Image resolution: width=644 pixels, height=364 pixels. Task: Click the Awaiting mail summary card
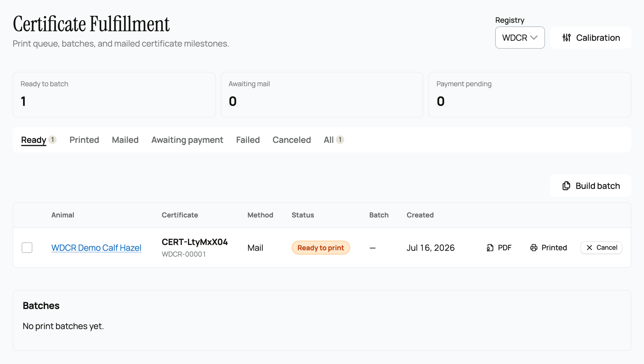tap(322, 95)
